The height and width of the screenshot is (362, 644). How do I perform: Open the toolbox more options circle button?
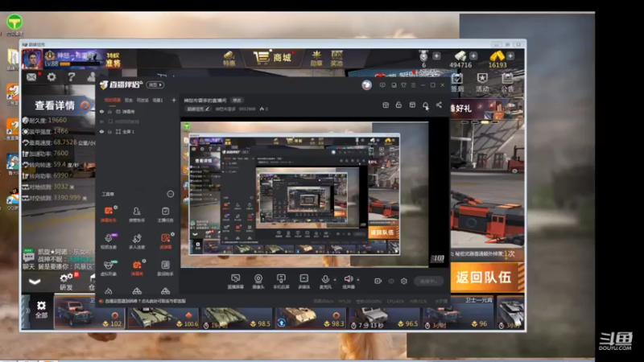[170, 194]
